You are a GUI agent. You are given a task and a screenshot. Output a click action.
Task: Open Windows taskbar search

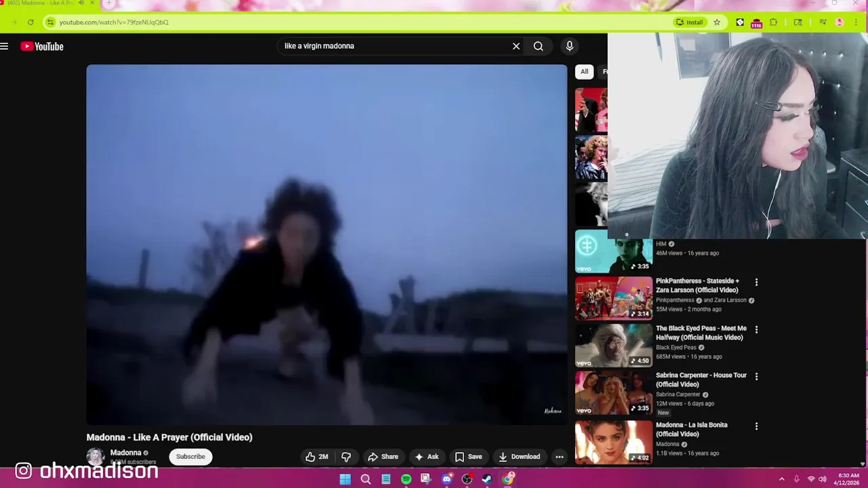coord(366,479)
